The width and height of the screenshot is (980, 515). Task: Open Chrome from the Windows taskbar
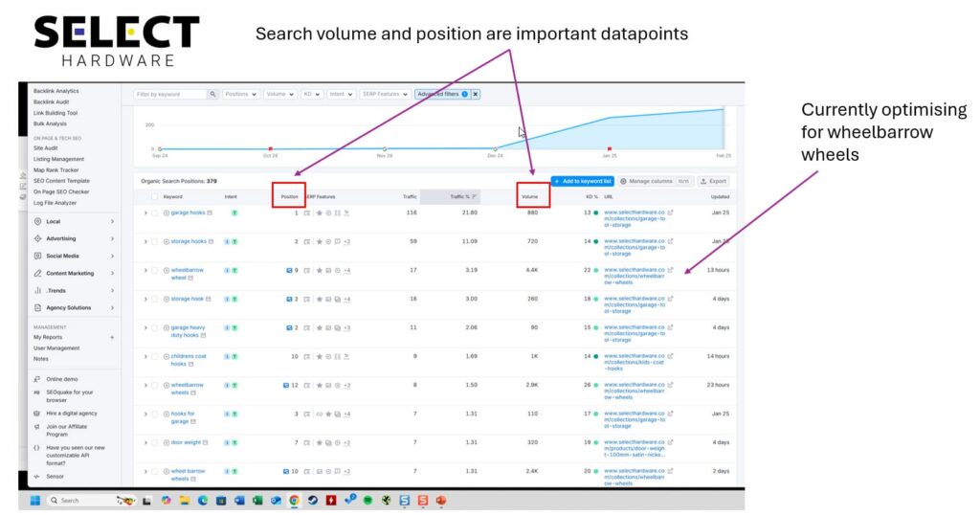[x=294, y=501]
